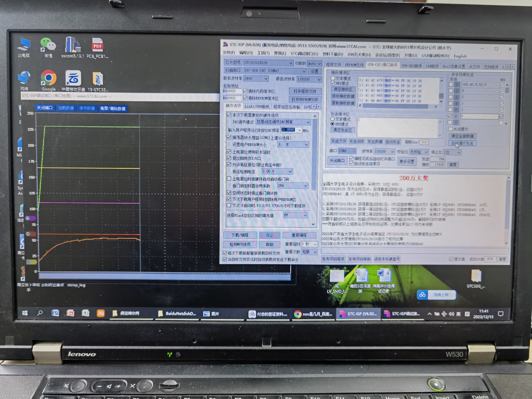The height and width of the screenshot is (399, 532).
Task: Click the plot window horizontal scrollbar
Action: tap(165, 276)
